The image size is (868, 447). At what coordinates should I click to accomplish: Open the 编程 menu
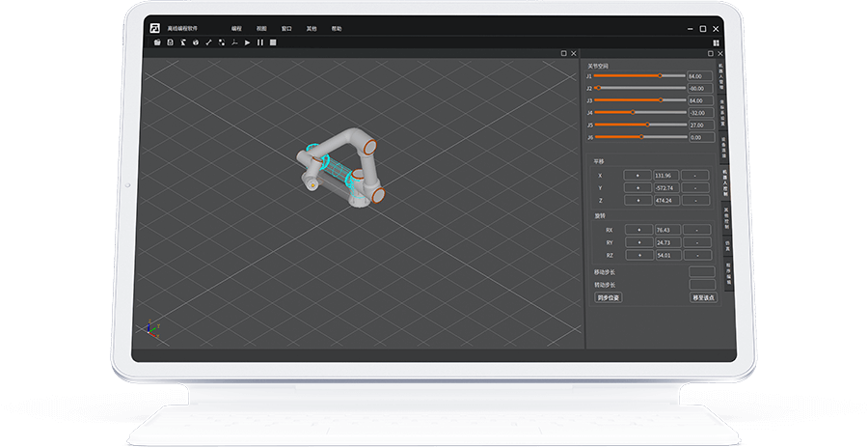237,28
